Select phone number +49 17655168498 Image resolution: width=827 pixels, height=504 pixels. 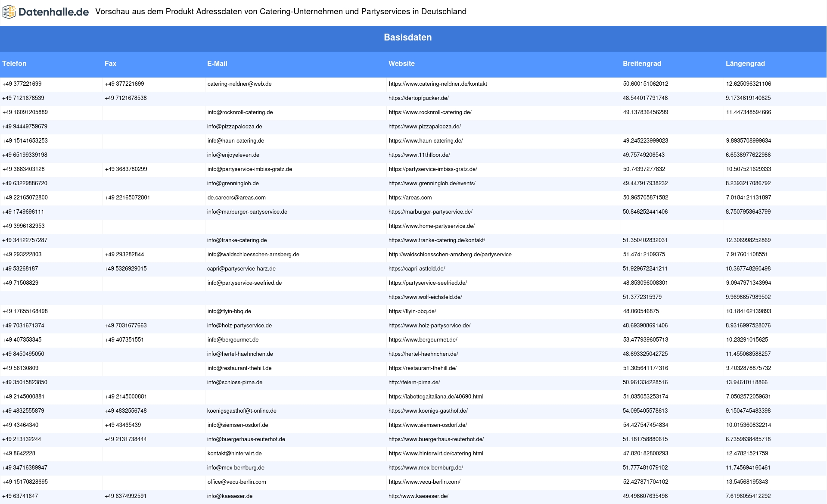25,311
